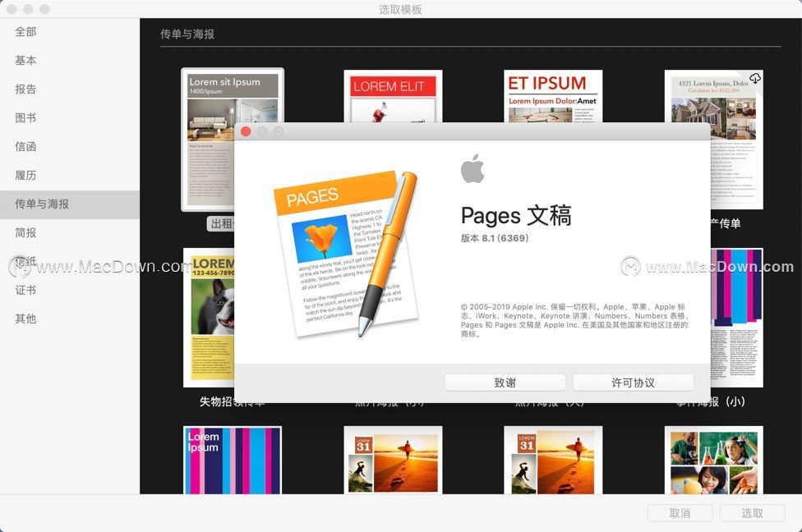Screen dimensions: 802x532
Task: Select the LOREM ELIT template thumbnail
Action: tap(393, 96)
